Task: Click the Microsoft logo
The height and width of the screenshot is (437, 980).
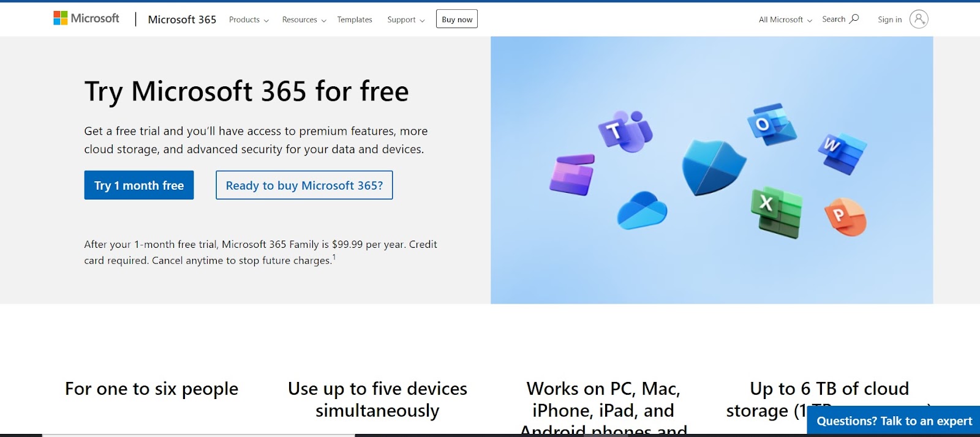Action: [x=86, y=18]
